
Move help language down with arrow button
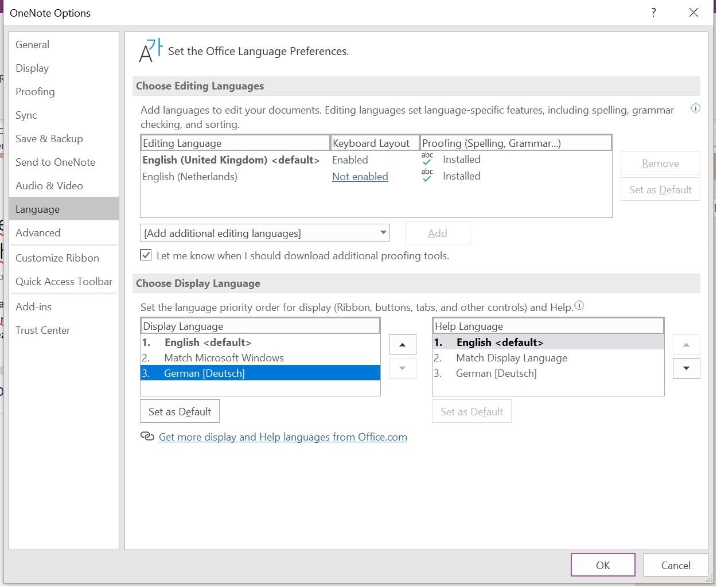pyautogui.click(x=686, y=368)
